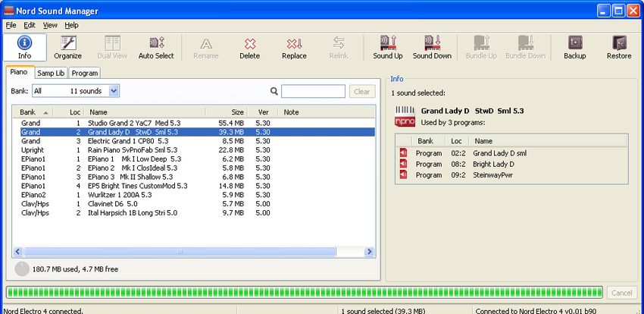Open the View menu

[50, 25]
